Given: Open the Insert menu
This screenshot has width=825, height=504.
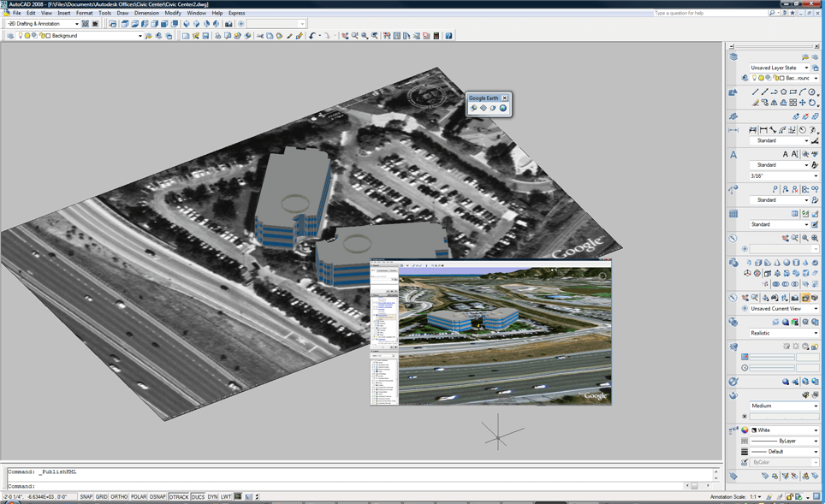Looking at the screenshot, I should pos(63,13).
